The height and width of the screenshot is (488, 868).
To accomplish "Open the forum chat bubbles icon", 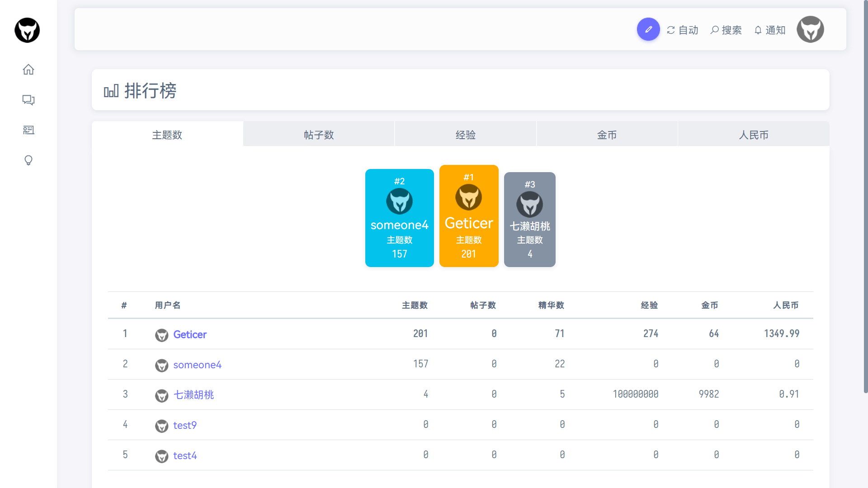I will 28,100.
